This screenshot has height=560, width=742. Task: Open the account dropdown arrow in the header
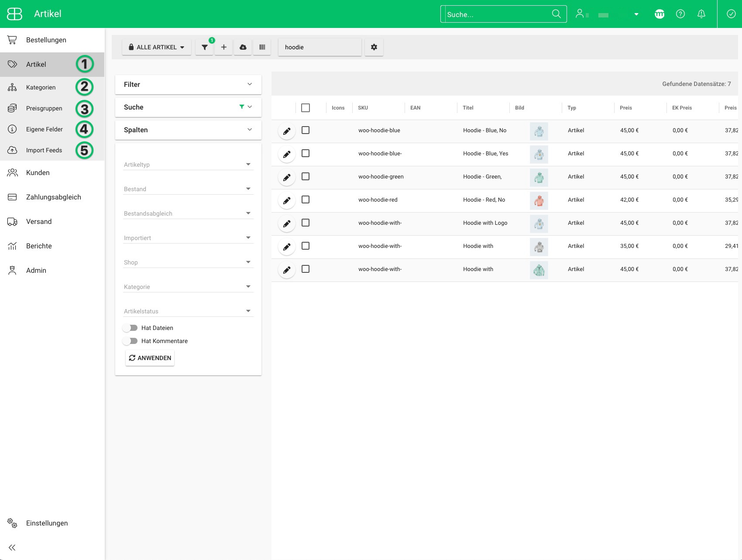coord(636,14)
